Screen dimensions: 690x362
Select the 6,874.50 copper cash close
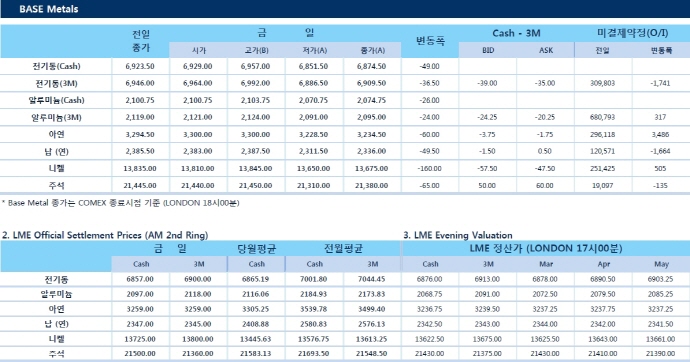click(x=372, y=66)
